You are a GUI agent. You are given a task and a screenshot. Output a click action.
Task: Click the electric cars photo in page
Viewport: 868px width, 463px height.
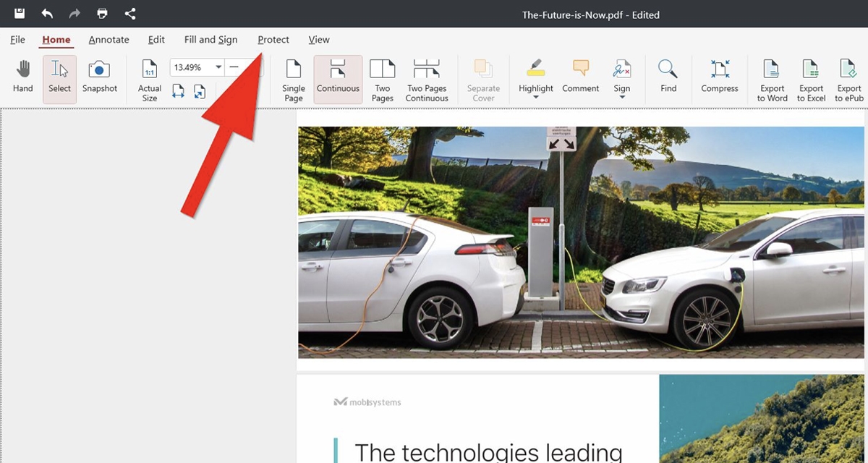coord(582,242)
